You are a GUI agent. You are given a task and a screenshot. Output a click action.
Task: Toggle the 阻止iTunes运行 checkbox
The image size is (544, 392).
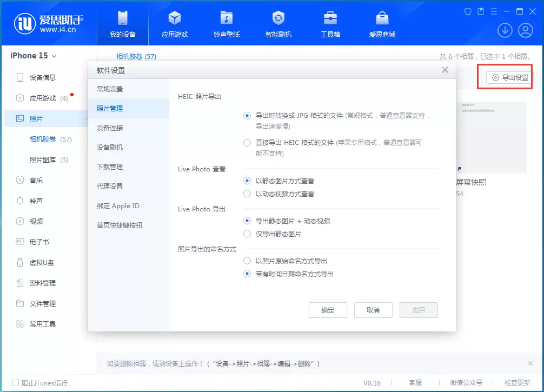(16, 383)
